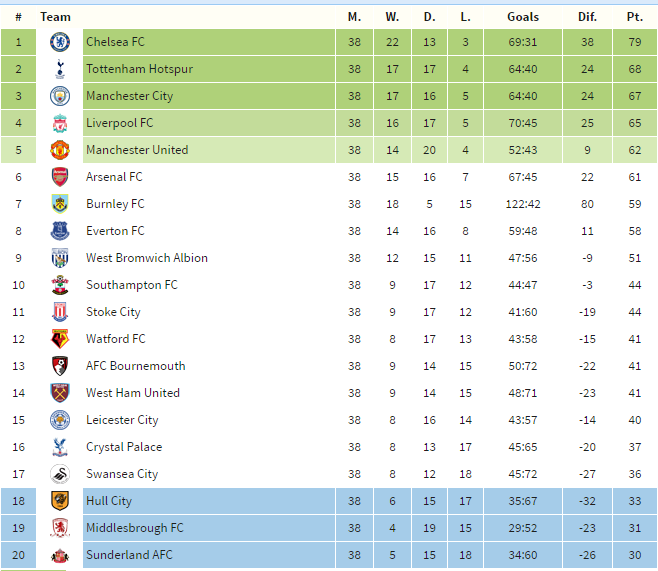Click the Everton FC crest icon
The image size is (658, 571).
pyautogui.click(x=60, y=231)
